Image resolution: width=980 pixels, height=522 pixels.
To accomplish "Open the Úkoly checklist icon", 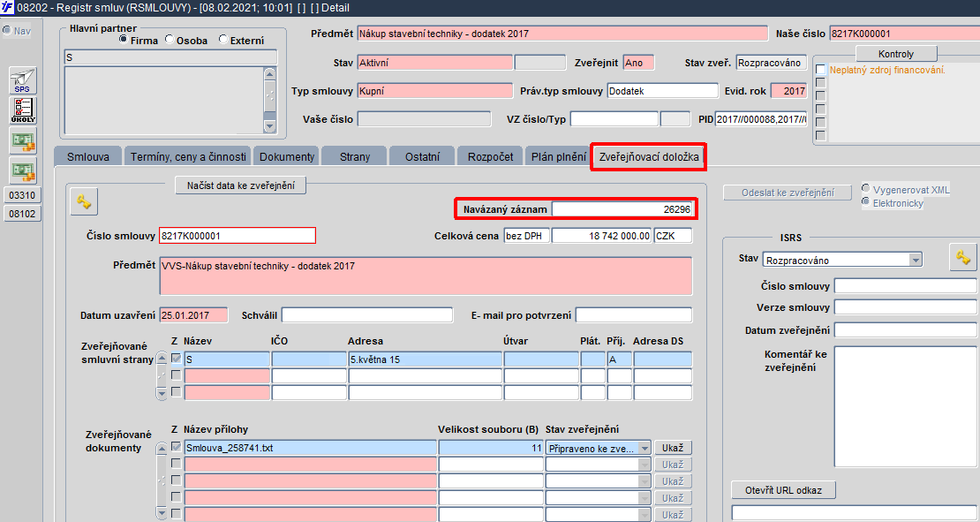I will [22, 110].
